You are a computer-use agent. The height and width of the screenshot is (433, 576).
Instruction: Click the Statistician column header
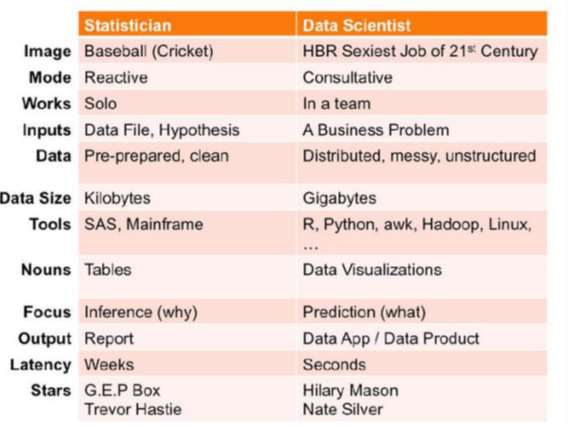(x=187, y=24)
